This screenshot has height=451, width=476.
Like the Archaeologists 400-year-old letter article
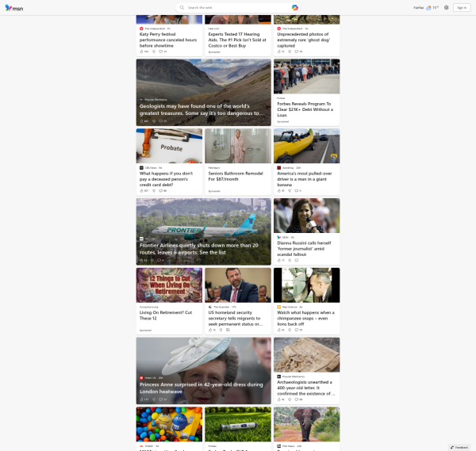click(279, 399)
